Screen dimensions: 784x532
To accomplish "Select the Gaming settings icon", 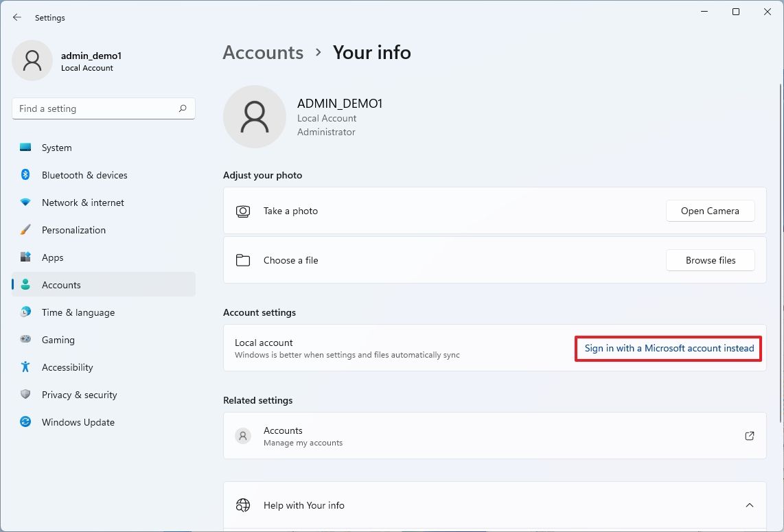I will tap(25, 340).
